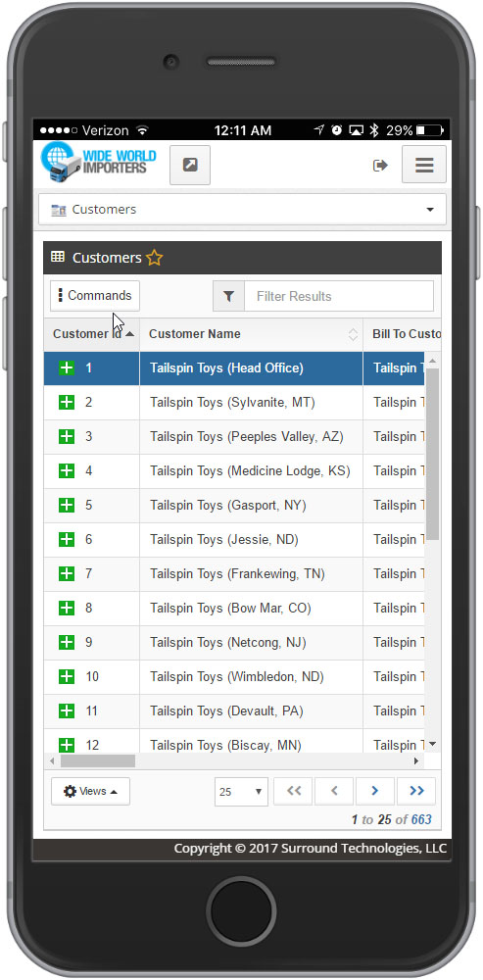Open the Views menu

90,791
